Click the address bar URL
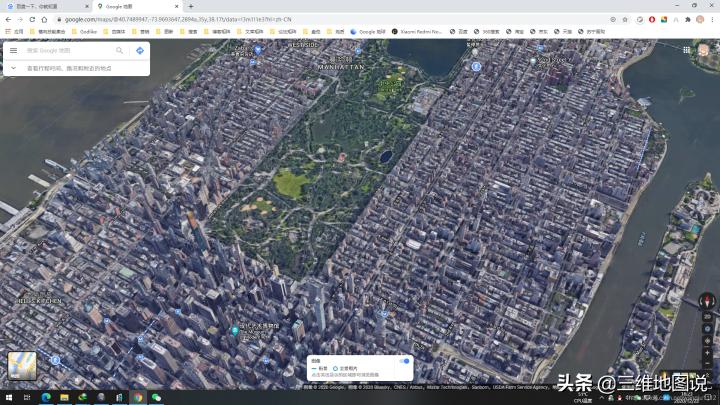This screenshot has width=720, height=405. [178, 19]
